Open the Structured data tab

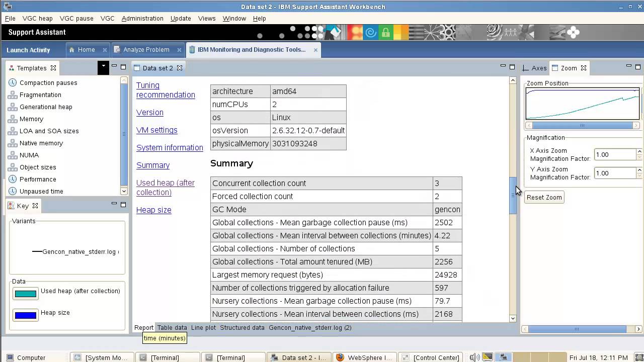point(242,327)
